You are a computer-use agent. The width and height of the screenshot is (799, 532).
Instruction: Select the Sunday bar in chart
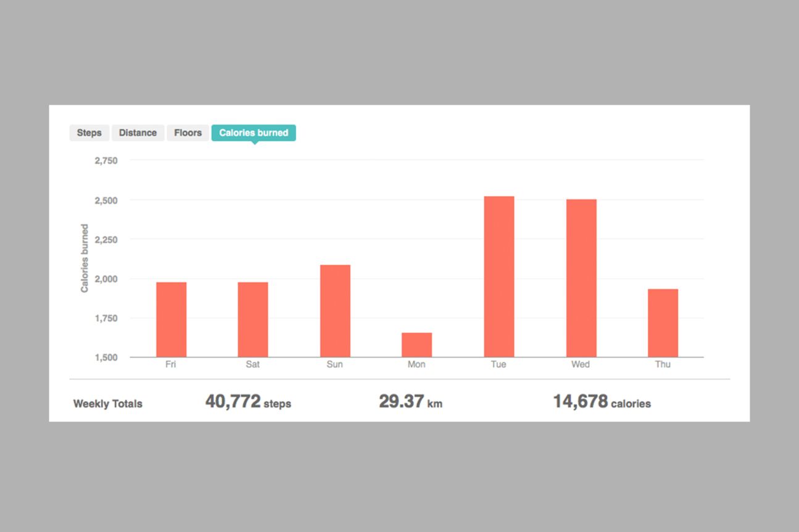335,311
